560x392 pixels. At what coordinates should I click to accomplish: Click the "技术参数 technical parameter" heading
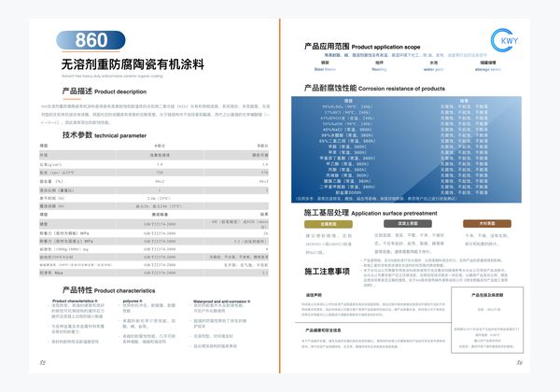(105, 135)
